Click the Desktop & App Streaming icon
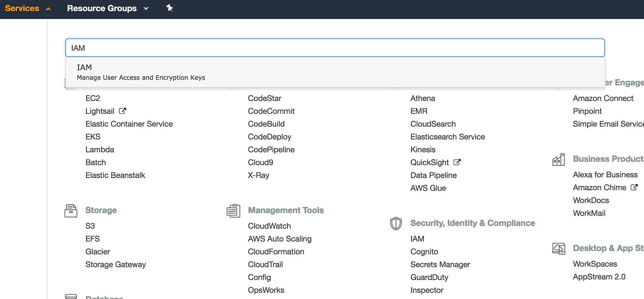644x299 pixels. (x=559, y=248)
